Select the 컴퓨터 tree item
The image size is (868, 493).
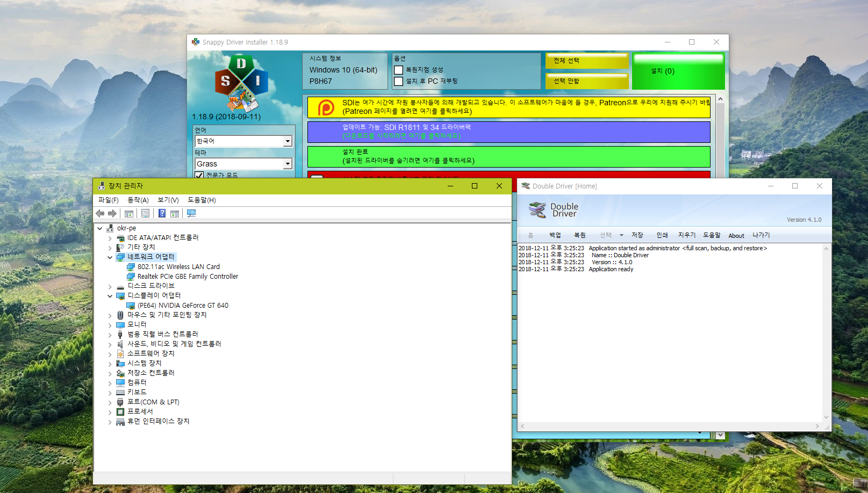coord(137,383)
